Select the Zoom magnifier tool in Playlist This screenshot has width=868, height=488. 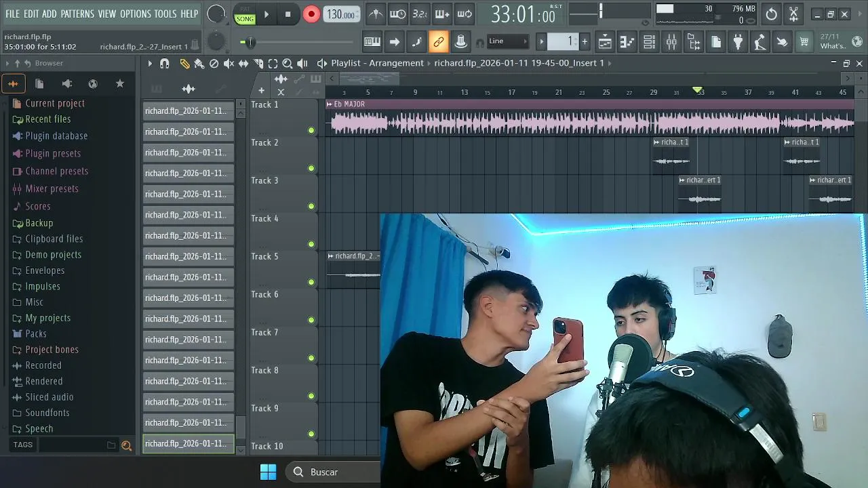click(x=288, y=63)
